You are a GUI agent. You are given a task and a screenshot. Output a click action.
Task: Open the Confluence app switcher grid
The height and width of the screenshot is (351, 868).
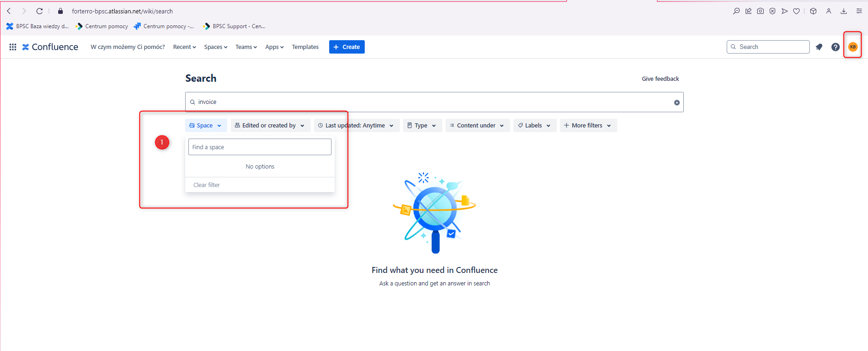13,47
